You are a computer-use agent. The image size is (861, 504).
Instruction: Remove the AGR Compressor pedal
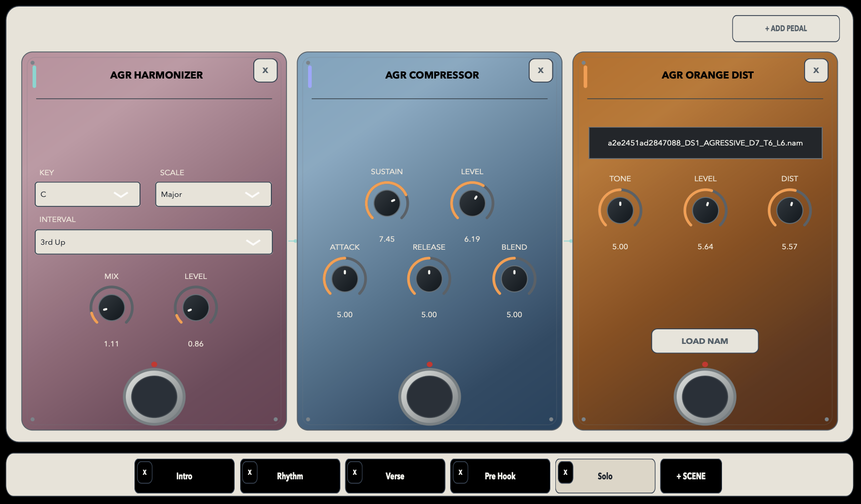click(x=541, y=70)
